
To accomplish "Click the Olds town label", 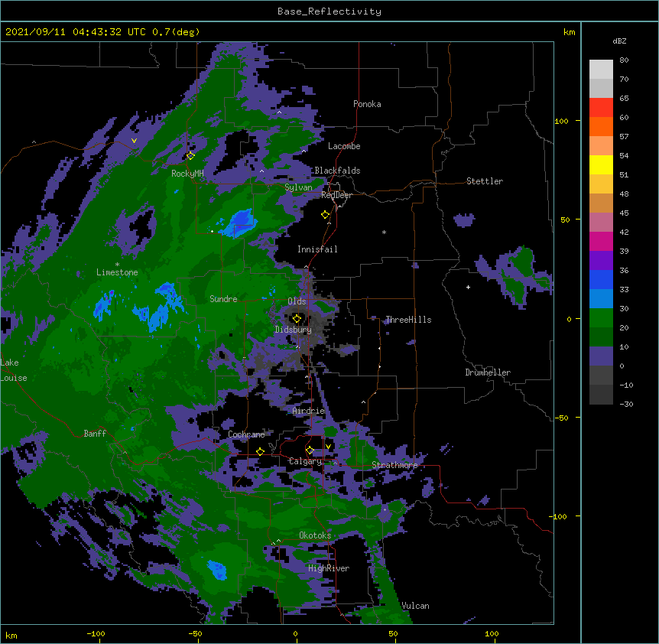I will pos(297,301).
